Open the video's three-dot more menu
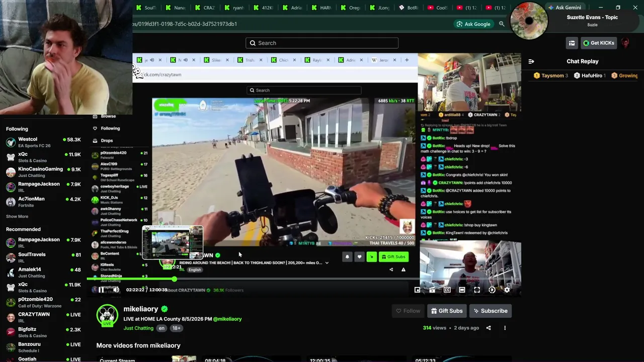This screenshot has height=362, width=644. point(505,328)
